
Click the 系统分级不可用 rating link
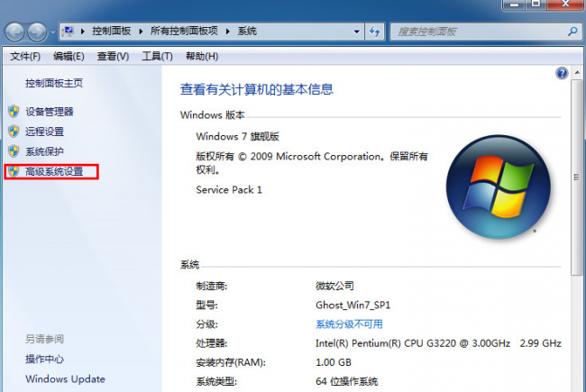(349, 324)
